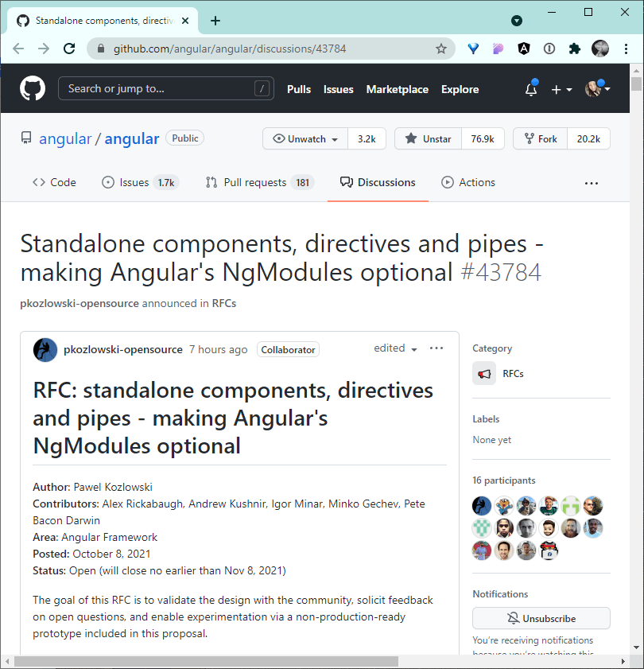Click pkozlowski-opensource link under title
Image resolution: width=644 pixels, height=669 pixels.
[80, 303]
